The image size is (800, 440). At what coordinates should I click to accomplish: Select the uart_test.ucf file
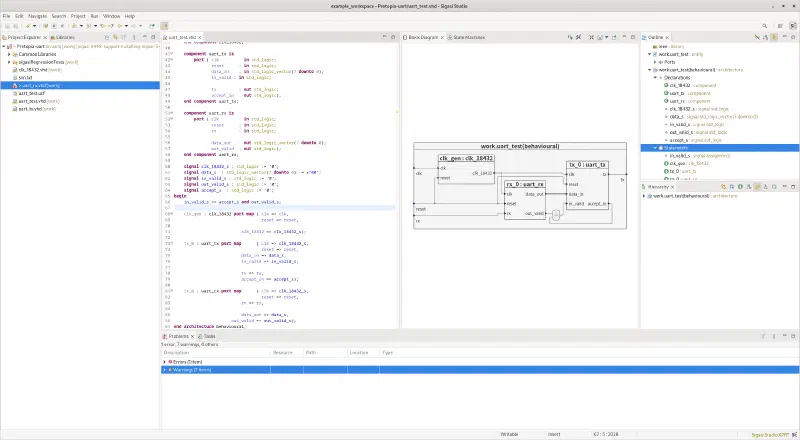tap(31, 93)
